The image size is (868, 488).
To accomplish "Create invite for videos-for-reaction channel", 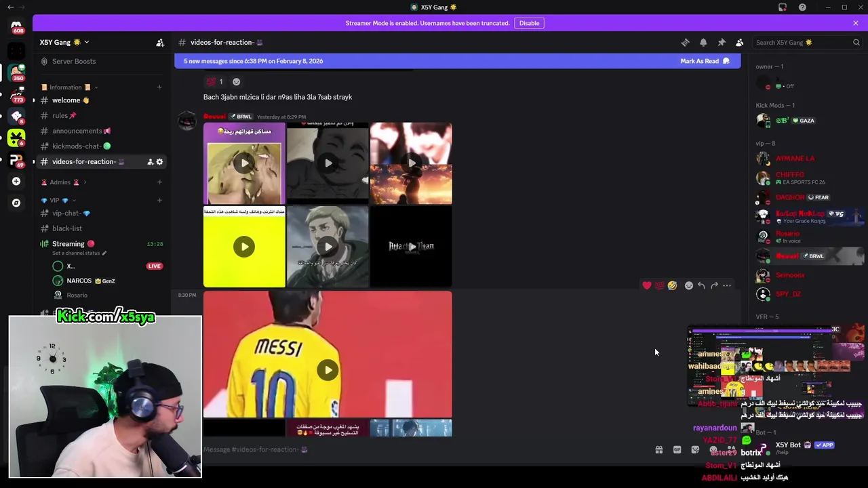I will 150,162.
